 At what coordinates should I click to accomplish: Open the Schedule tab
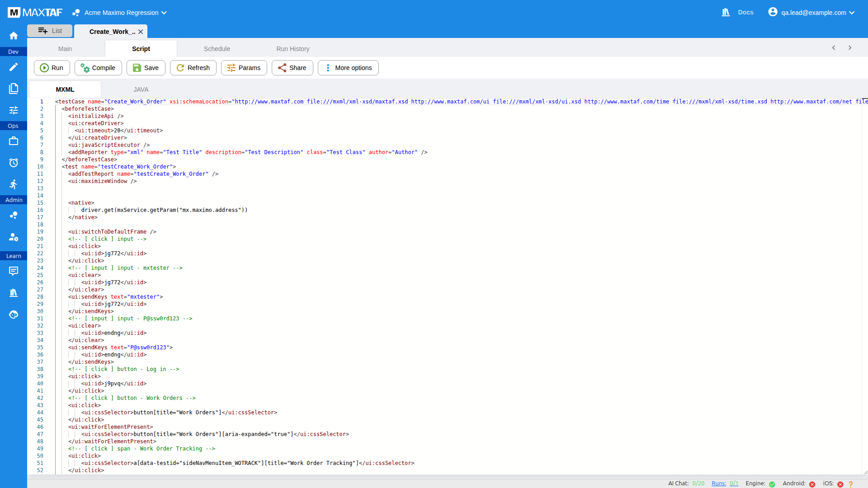(217, 49)
